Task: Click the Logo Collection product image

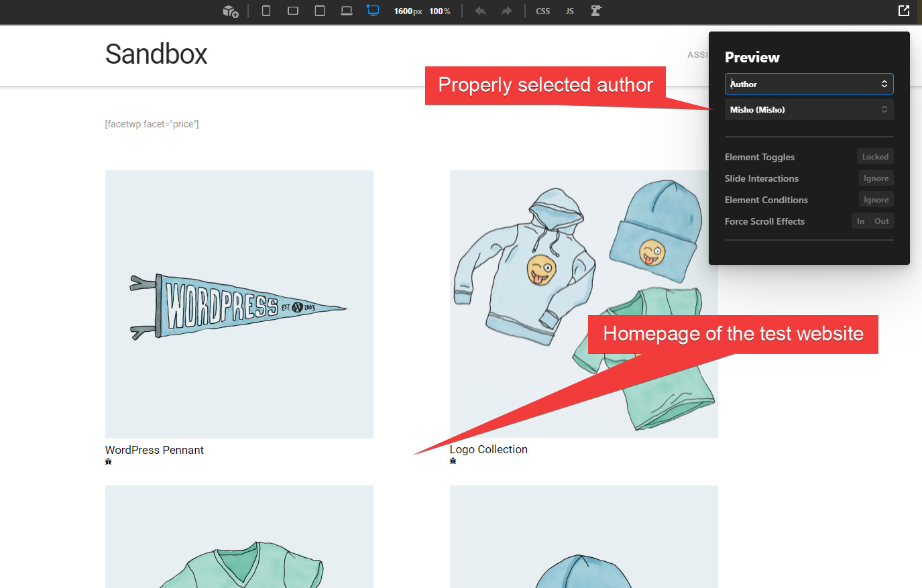Action: coord(583,304)
